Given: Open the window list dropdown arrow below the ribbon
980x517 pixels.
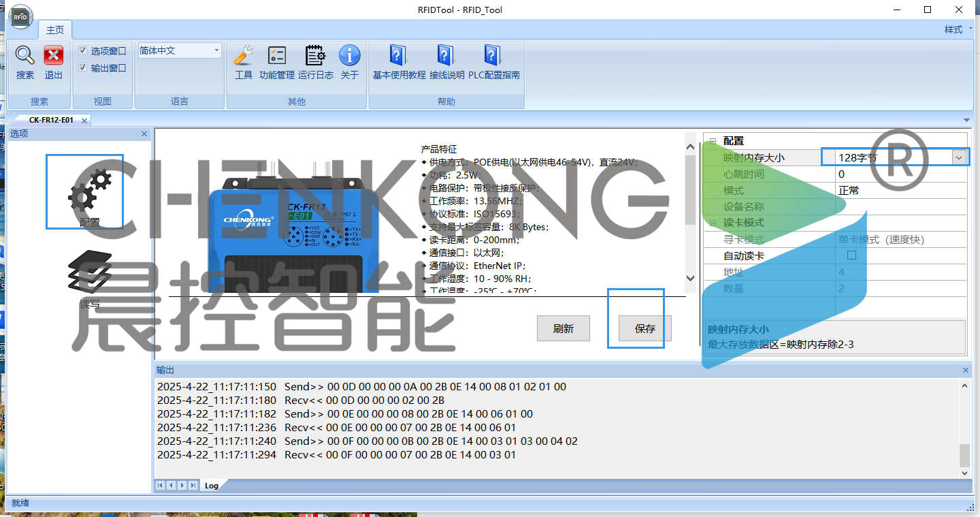Looking at the screenshot, I should pos(967,121).
